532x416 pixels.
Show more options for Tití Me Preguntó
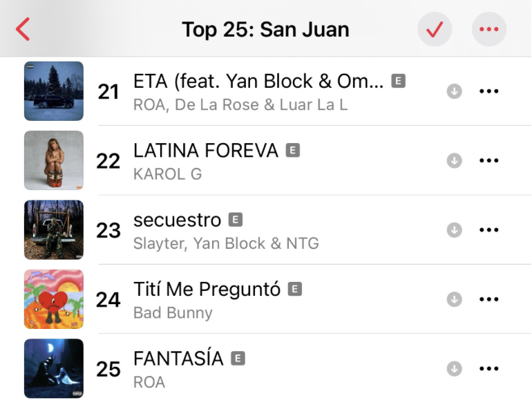click(489, 299)
